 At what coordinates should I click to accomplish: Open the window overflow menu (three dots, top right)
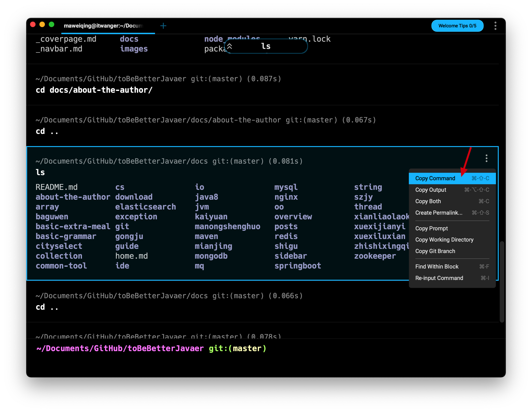496,26
